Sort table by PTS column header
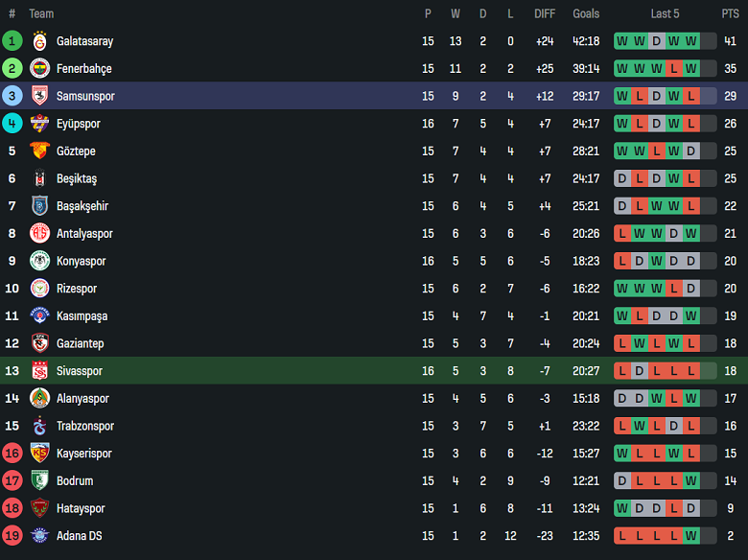The height and width of the screenshot is (560, 748). 731,13
